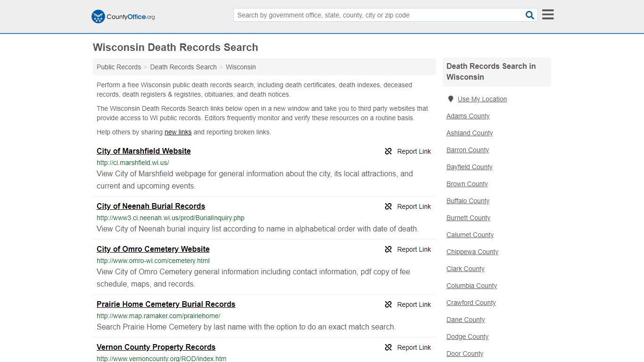Open City of Omro Cemetery Website title
644x362 pixels.
[153, 249]
